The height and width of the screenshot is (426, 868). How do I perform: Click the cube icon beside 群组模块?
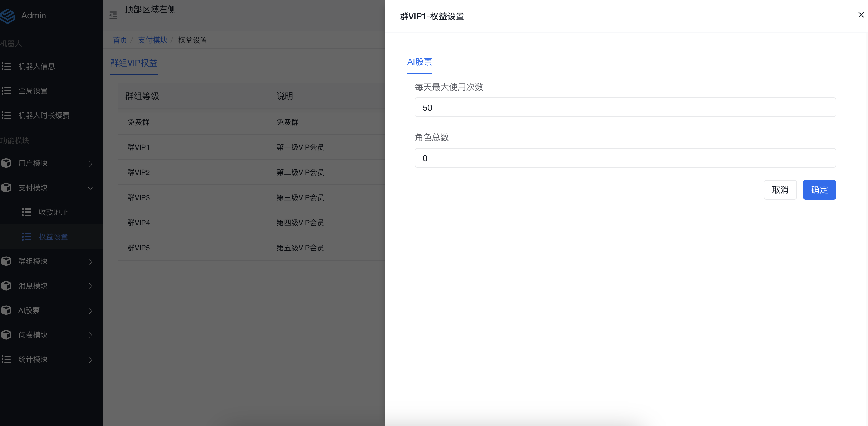(x=6, y=261)
